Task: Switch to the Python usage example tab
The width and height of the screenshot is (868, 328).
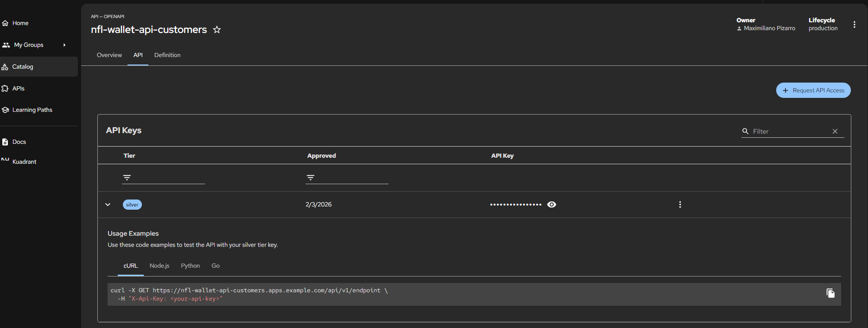Action: pos(190,266)
